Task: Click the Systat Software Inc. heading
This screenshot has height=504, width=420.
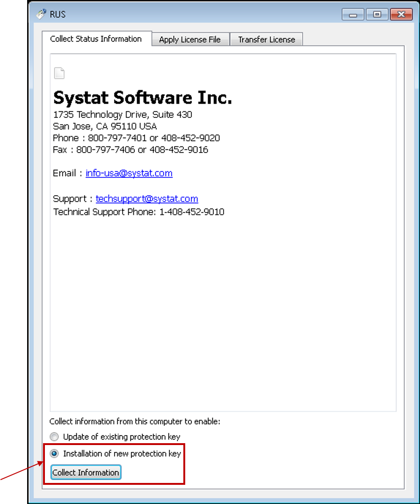Action: point(142,98)
